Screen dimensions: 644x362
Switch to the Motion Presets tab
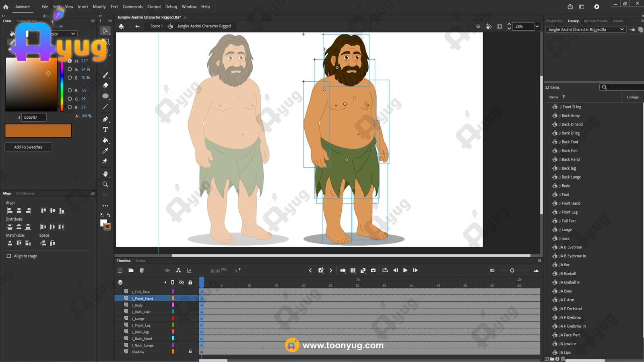pos(595,21)
